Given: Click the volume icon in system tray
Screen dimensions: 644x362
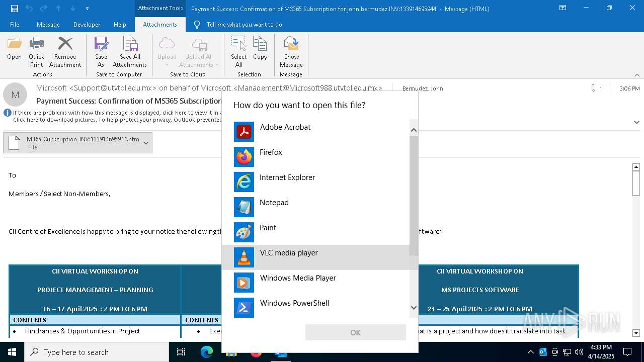Looking at the screenshot, I should click(579, 352).
